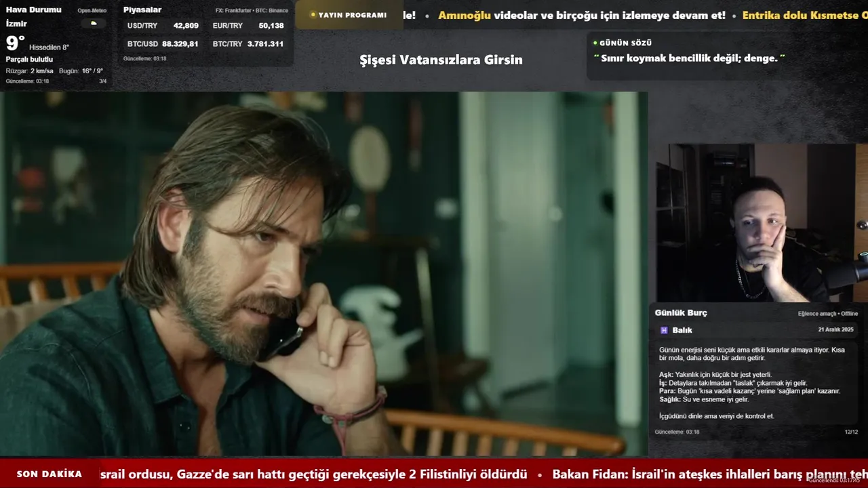Click the Hissedilen 8° feels-like text
This screenshot has width=868, height=488.
49,47
